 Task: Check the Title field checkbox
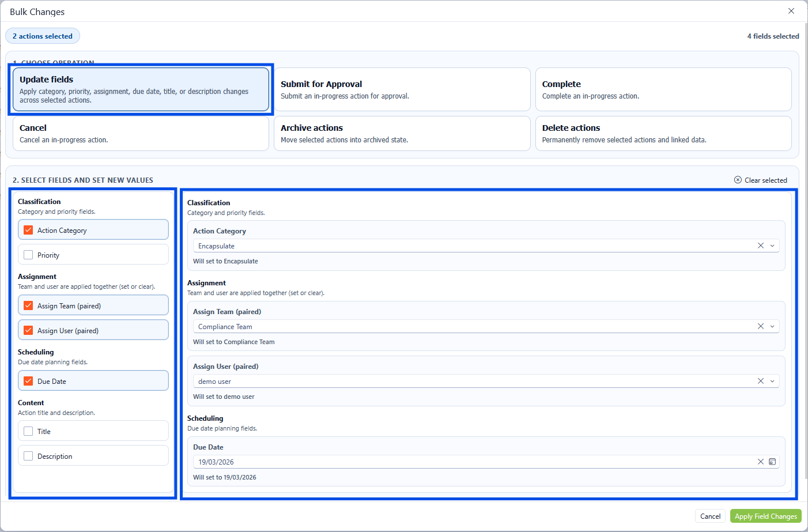[28, 431]
